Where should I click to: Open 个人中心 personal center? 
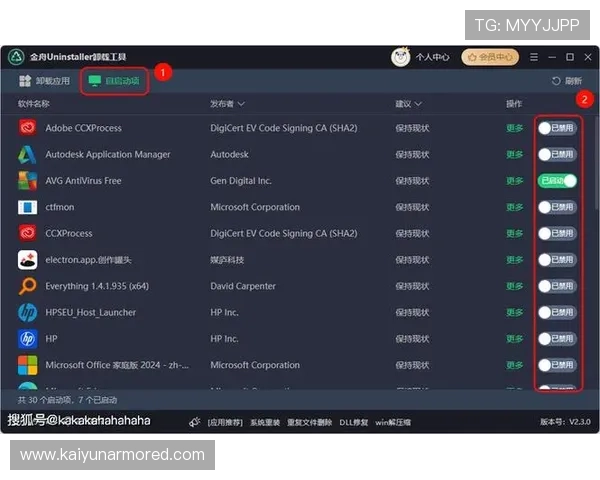click(x=432, y=57)
